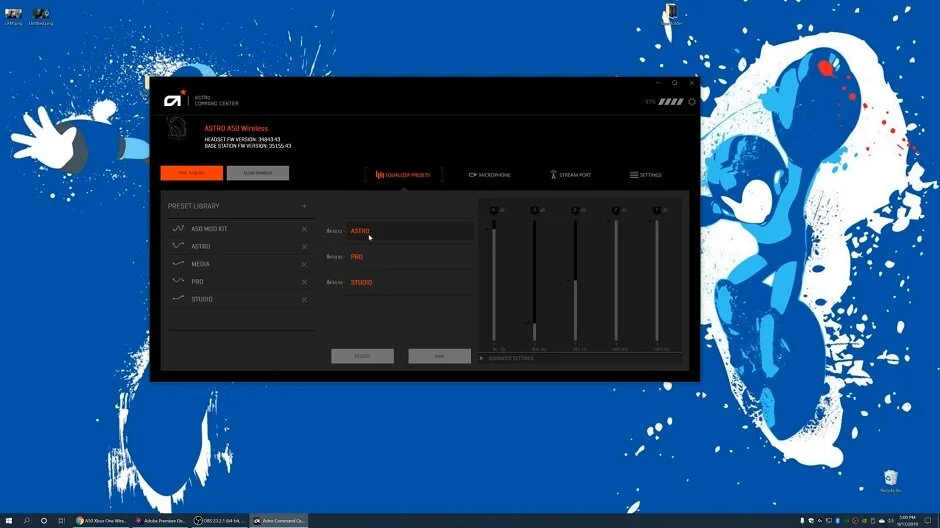Screen dimensions: 940x528
Task: Adjust the fourth EQ band slider
Action: click(x=616, y=280)
